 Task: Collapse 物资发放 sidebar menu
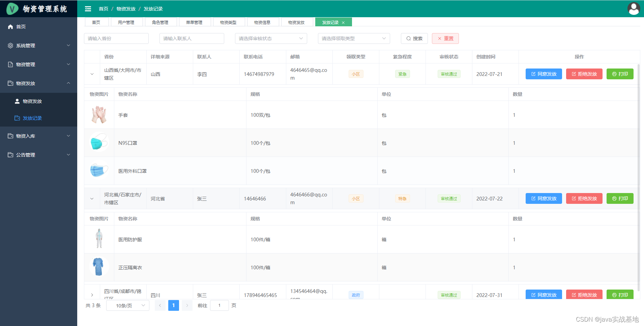[38, 83]
